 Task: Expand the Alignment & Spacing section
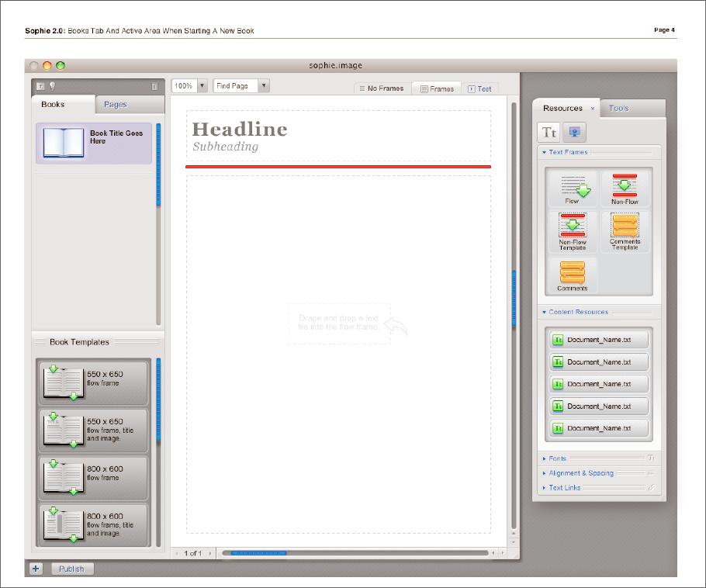tap(544, 473)
